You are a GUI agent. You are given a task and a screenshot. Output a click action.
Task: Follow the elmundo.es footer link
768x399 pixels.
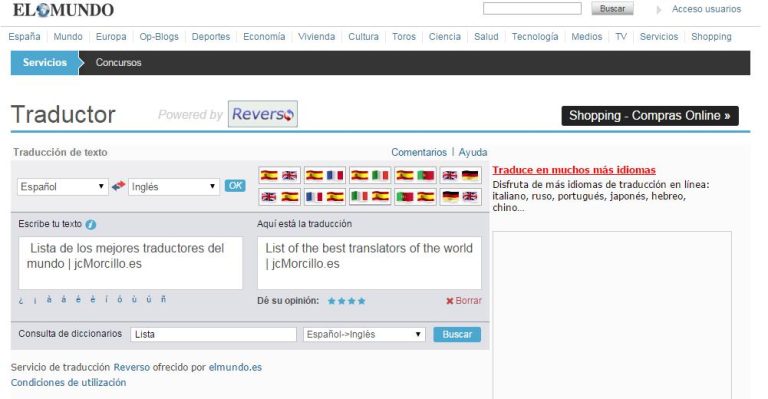(235, 367)
